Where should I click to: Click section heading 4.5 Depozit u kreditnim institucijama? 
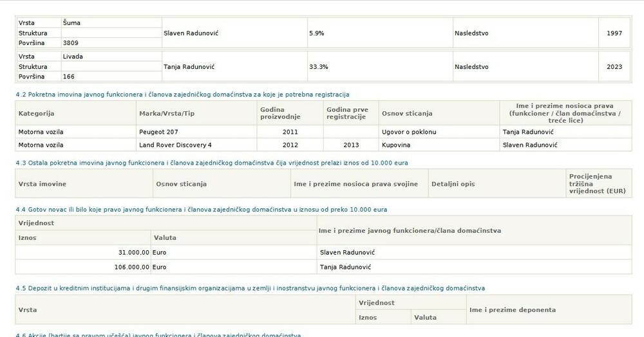pos(250,288)
